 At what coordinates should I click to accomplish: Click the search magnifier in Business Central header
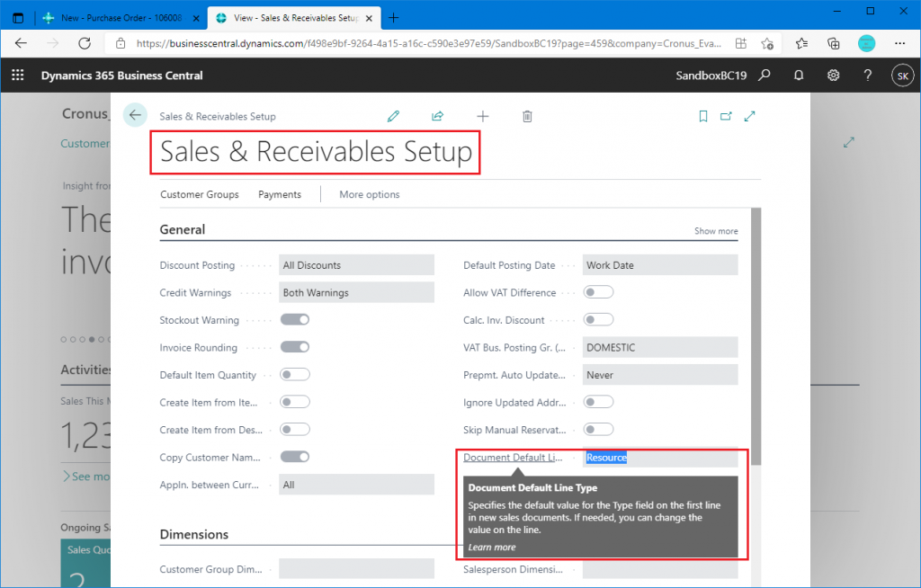[765, 76]
